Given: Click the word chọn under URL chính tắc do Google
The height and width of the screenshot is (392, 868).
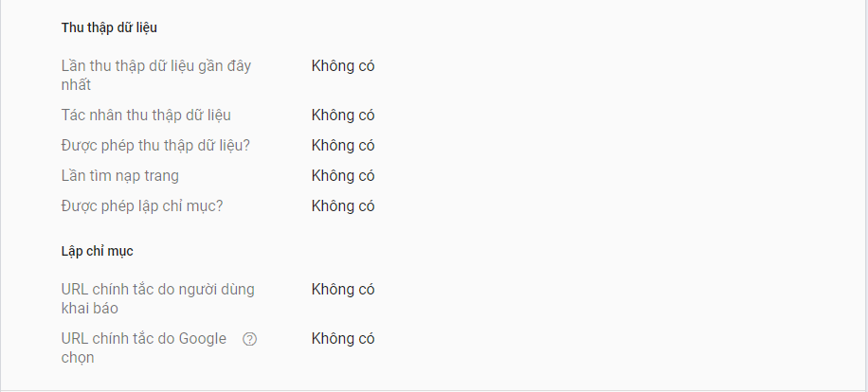Looking at the screenshot, I should [78, 358].
